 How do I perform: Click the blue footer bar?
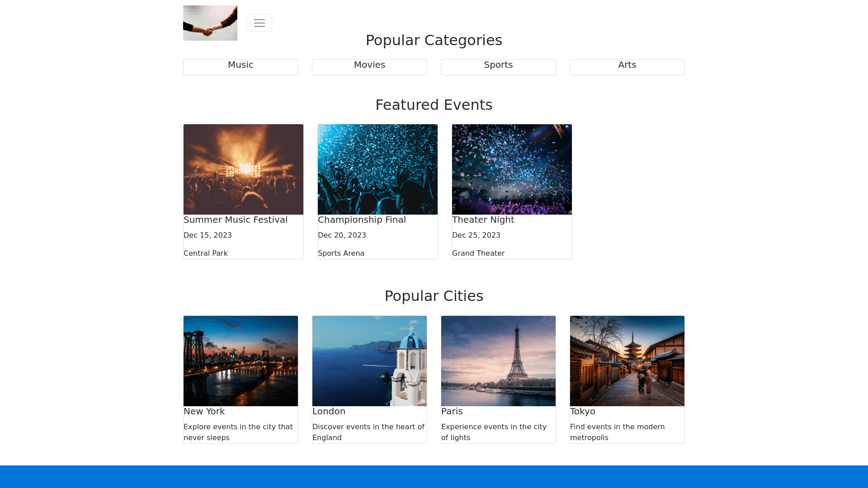(x=434, y=477)
